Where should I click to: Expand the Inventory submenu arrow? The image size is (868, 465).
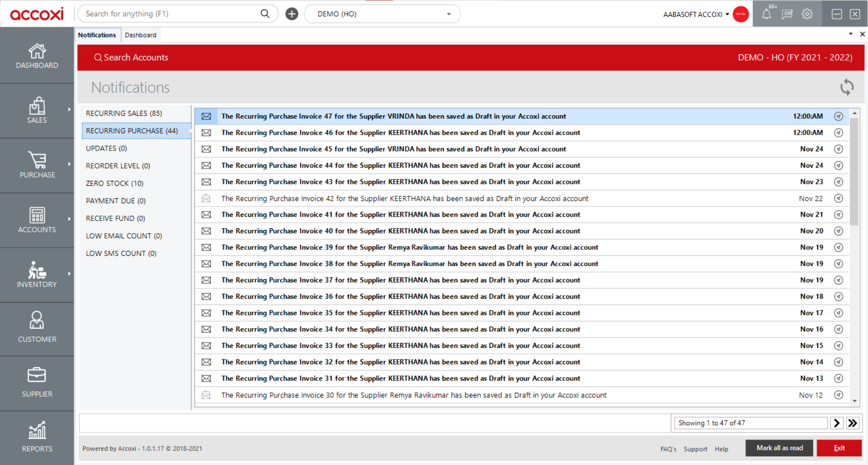click(x=69, y=273)
